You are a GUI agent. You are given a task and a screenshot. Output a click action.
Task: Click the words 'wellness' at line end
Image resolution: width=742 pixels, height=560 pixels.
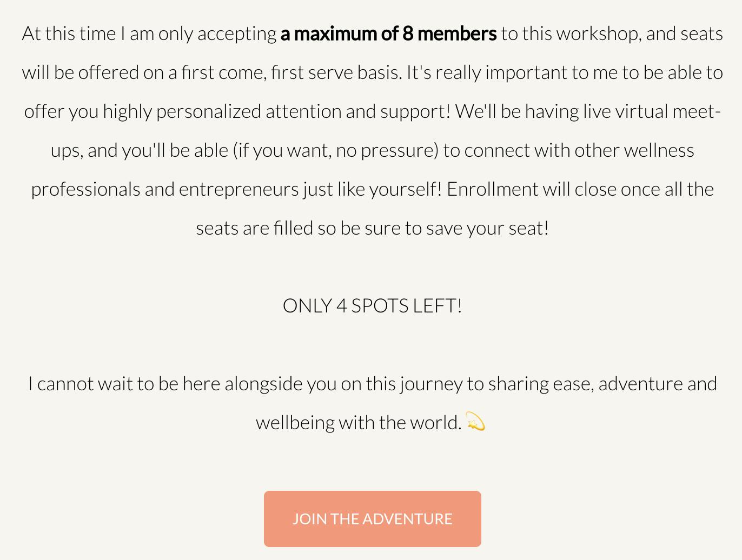click(x=659, y=150)
